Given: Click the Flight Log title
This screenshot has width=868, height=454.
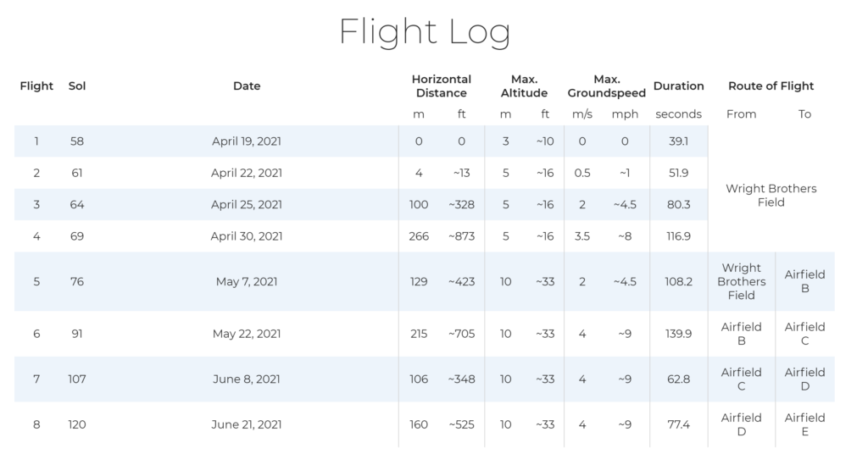Looking at the screenshot, I should click(425, 32).
